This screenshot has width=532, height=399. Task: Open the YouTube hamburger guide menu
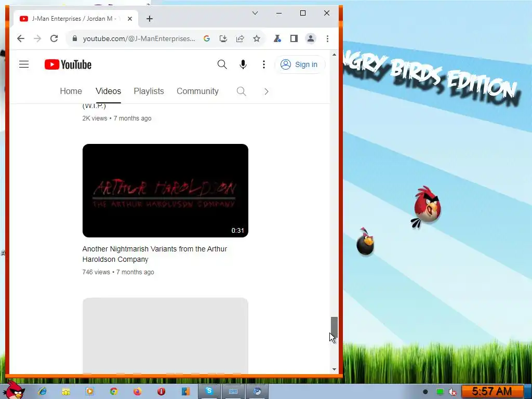(24, 64)
